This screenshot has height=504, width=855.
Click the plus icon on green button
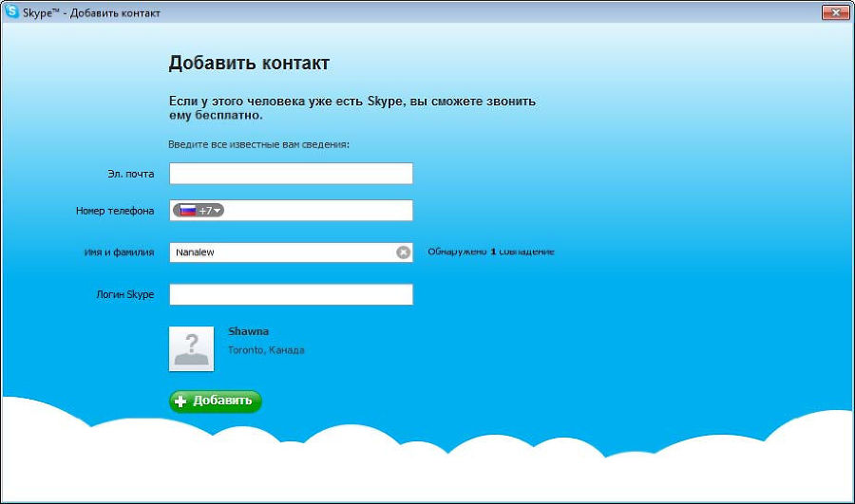coord(181,401)
